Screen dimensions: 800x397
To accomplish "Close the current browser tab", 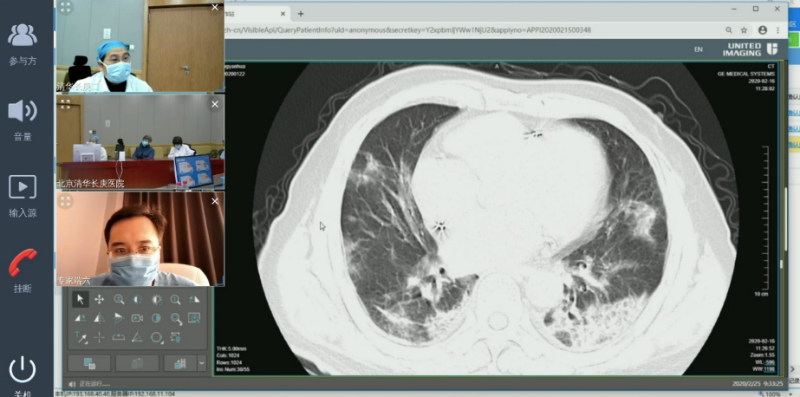I will pos(282,14).
